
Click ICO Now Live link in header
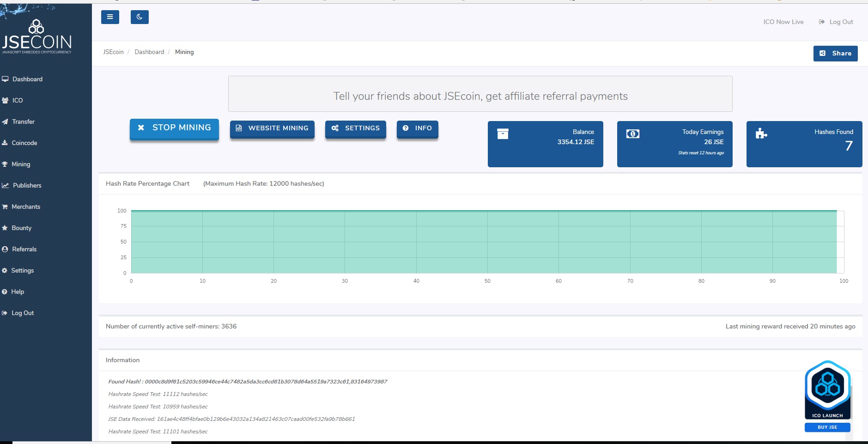(x=783, y=22)
